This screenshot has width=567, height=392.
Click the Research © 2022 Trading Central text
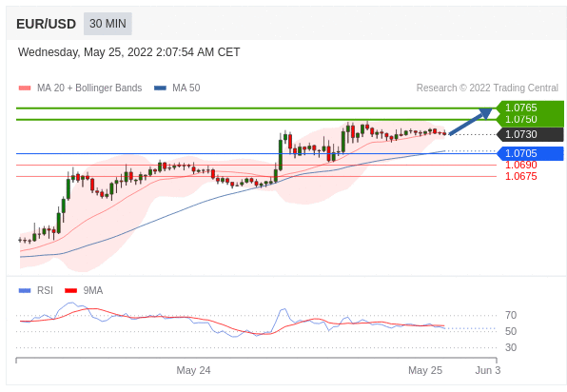tap(487, 88)
